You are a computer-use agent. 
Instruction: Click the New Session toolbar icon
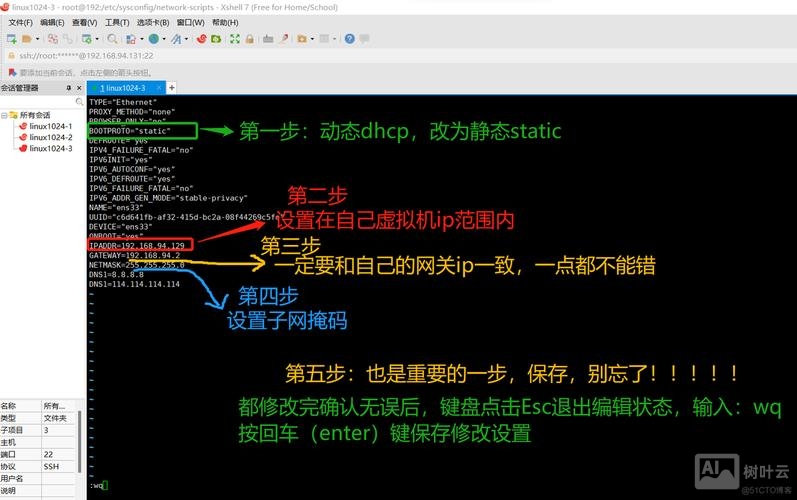[11, 39]
